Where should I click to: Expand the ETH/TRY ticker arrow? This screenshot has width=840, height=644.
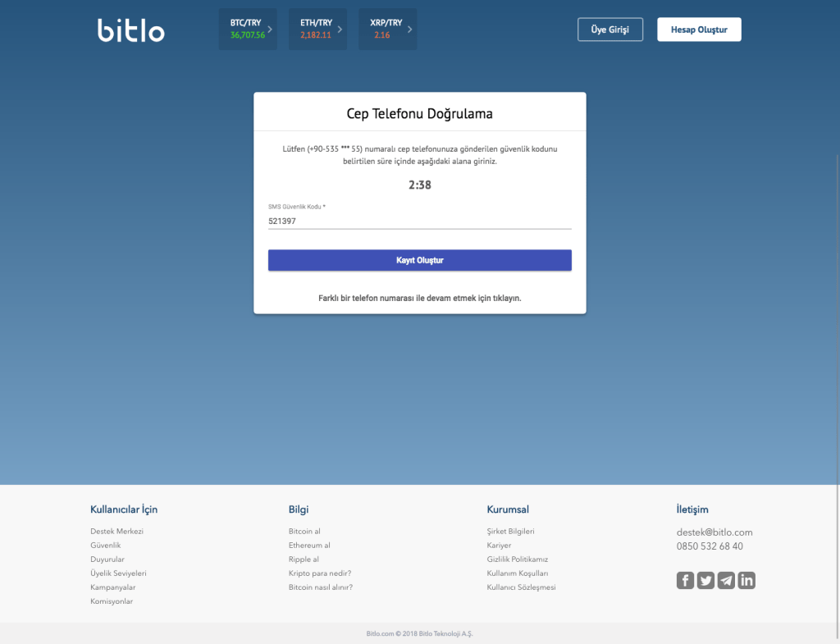pos(340,30)
